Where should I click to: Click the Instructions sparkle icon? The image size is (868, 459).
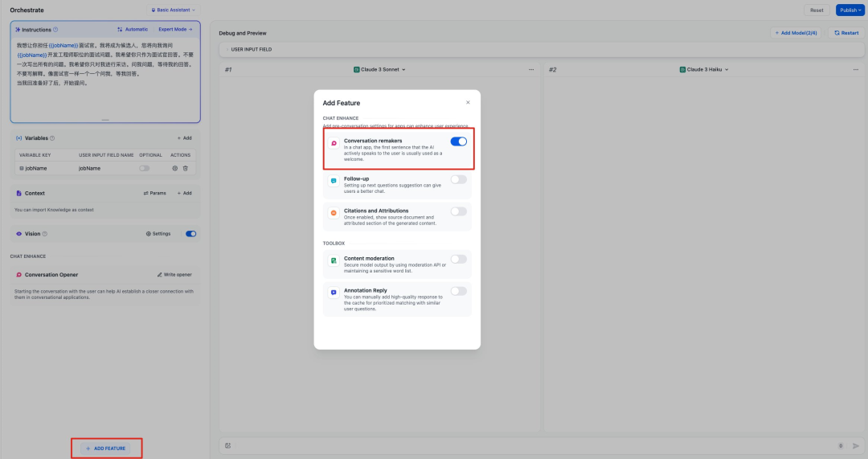18,30
